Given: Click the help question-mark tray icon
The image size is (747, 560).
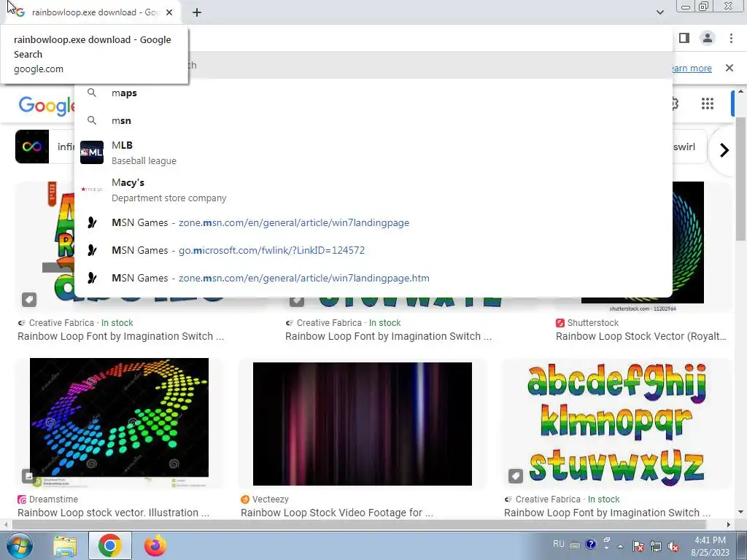Looking at the screenshot, I should (591, 544).
